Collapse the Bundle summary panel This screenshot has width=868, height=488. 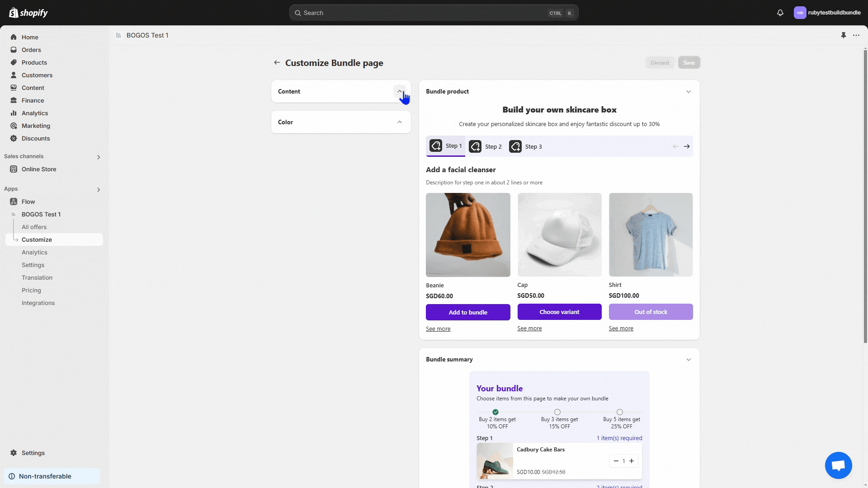[688, 360]
